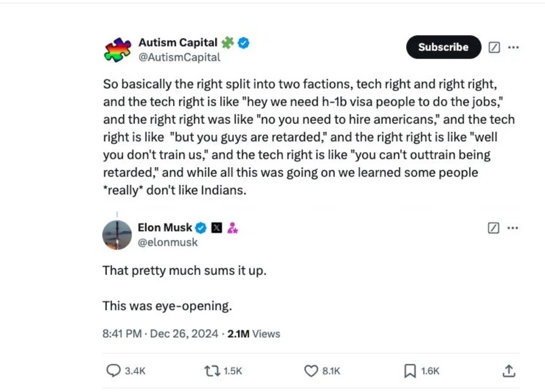Click the purple subscriber badge icon
Screen dimensions: 545x392
[232, 228]
